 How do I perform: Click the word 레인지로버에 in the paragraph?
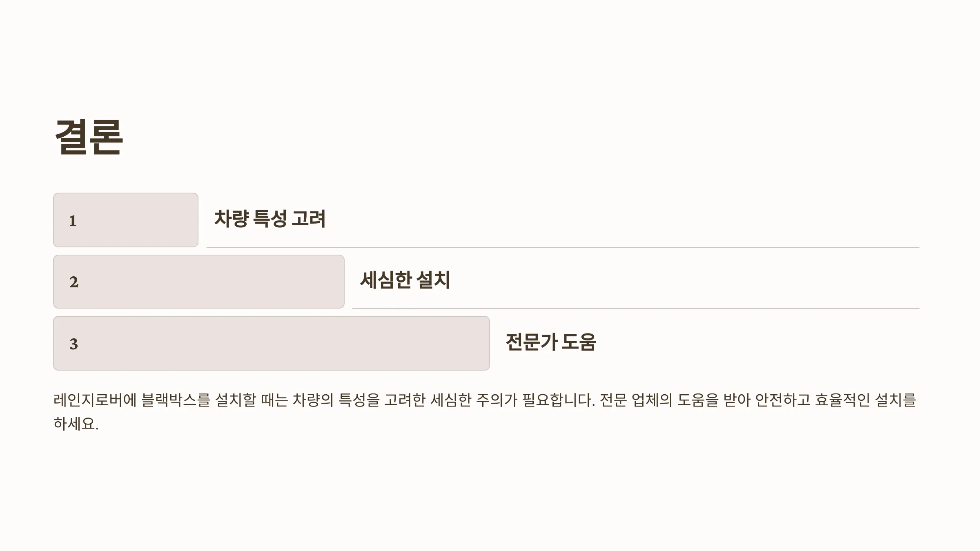pyautogui.click(x=95, y=400)
